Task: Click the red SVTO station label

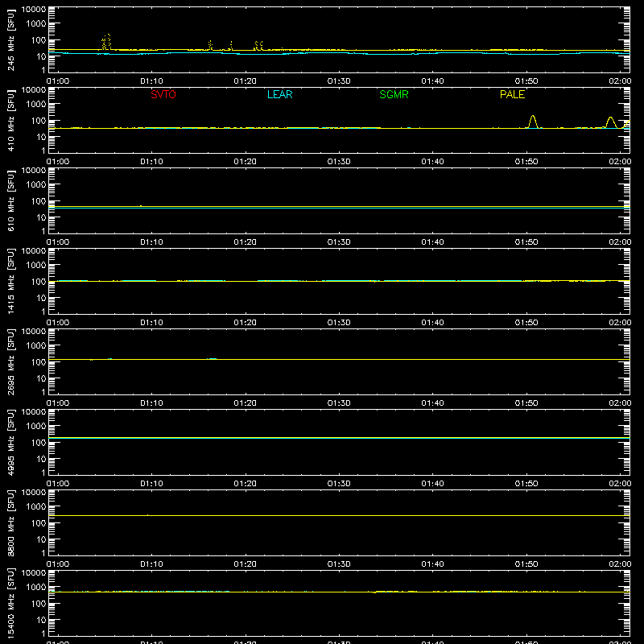Action: click(x=163, y=94)
